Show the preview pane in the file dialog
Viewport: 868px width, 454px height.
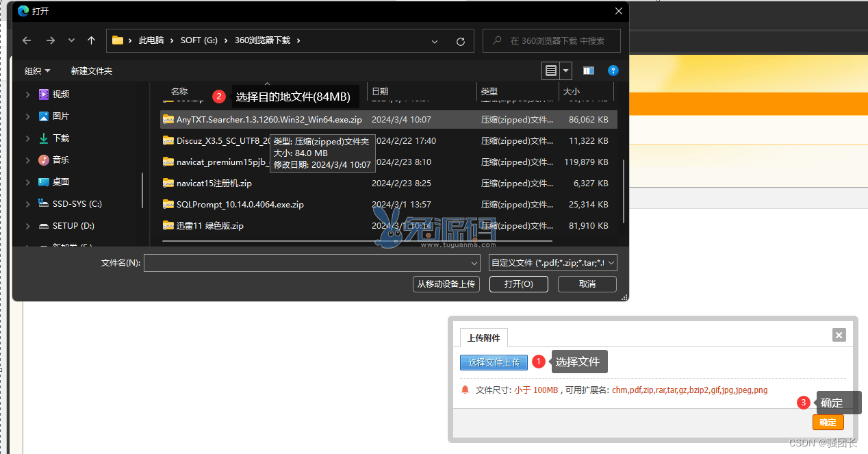coord(588,71)
